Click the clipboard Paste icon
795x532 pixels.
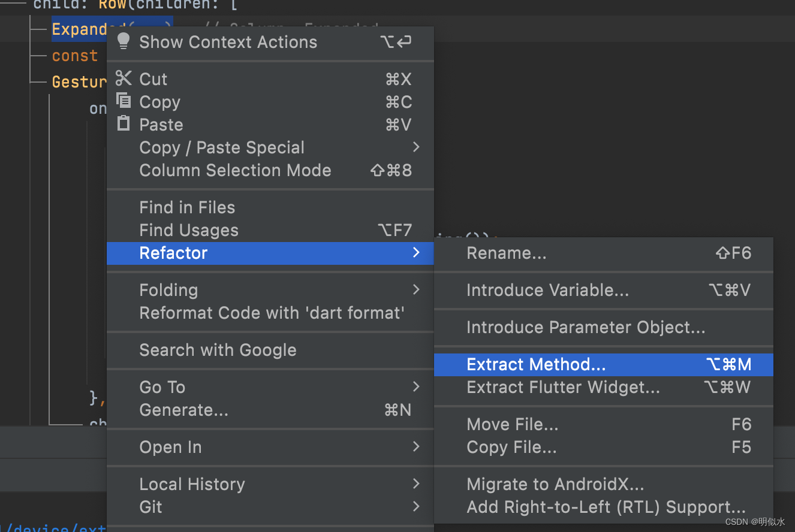click(x=124, y=123)
